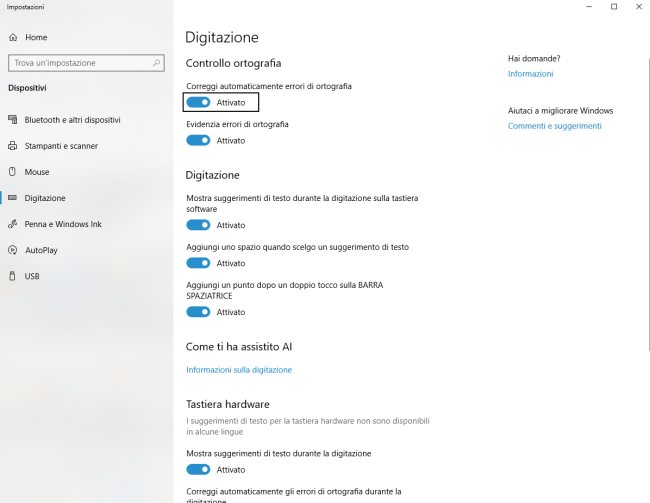Screen dimensions: 650x503
Task: Open Commenti e suggerimenti link
Action: pos(554,126)
